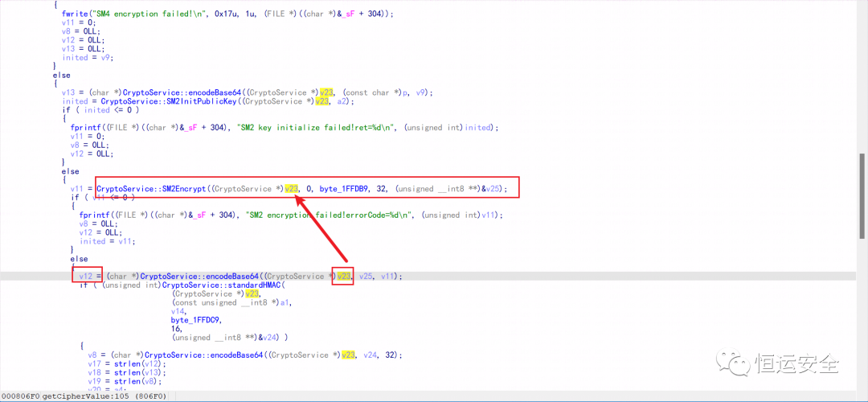Click the getCipherValue status bar text

(77, 396)
